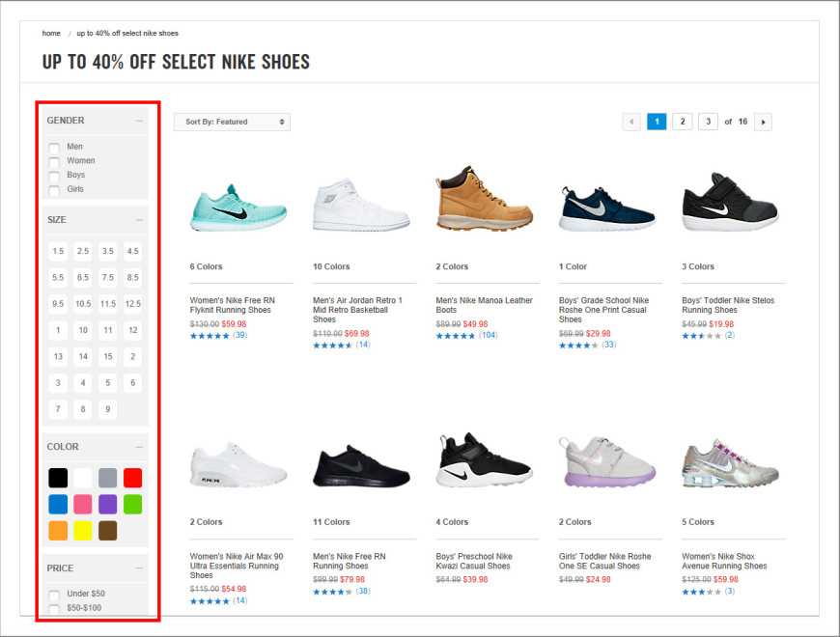
Task: Filter by the red color swatch
Action: click(x=133, y=478)
